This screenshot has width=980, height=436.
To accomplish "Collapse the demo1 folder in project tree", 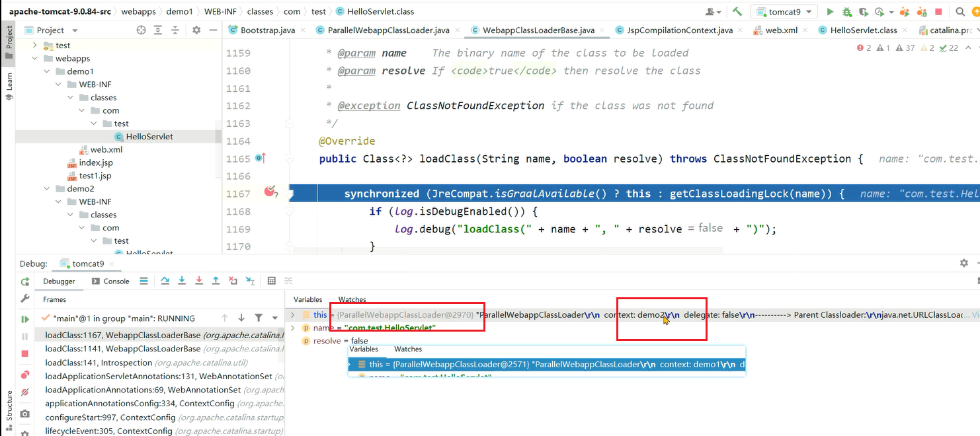I will 48,71.
